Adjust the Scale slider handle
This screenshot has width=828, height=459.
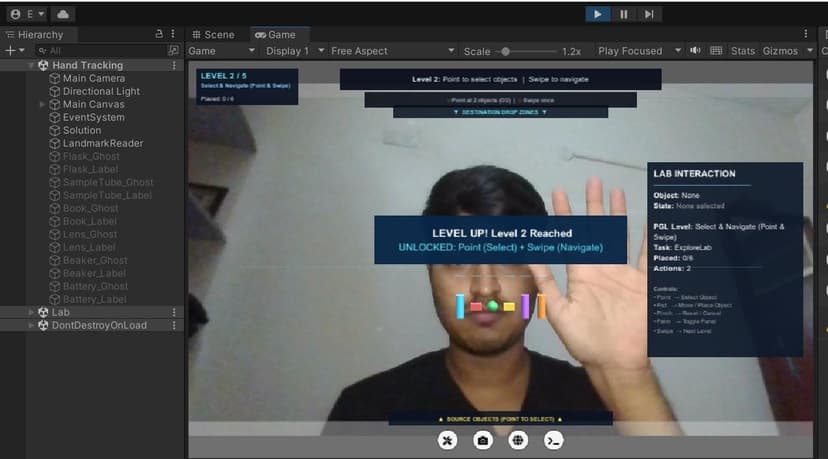(x=505, y=51)
